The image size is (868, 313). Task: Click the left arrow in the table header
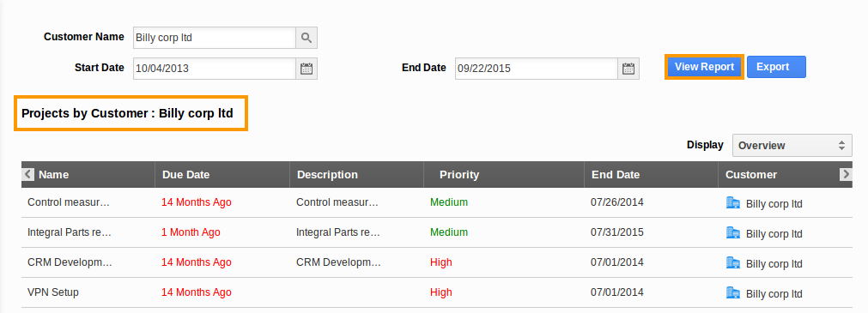[x=28, y=174]
